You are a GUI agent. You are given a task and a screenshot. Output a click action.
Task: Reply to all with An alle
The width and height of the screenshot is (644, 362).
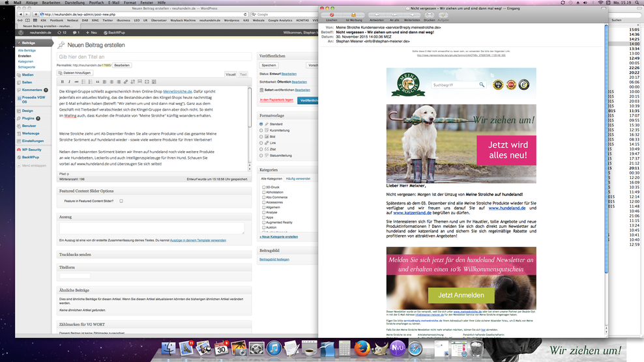click(394, 15)
